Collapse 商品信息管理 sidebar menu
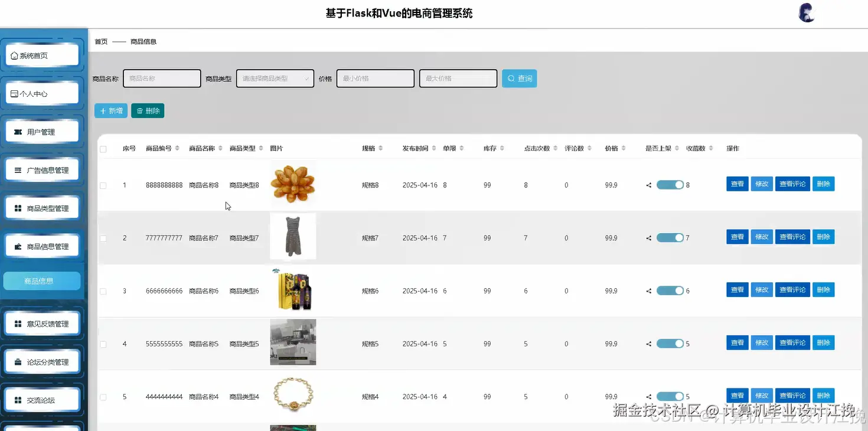 pyautogui.click(x=42, y=247)
